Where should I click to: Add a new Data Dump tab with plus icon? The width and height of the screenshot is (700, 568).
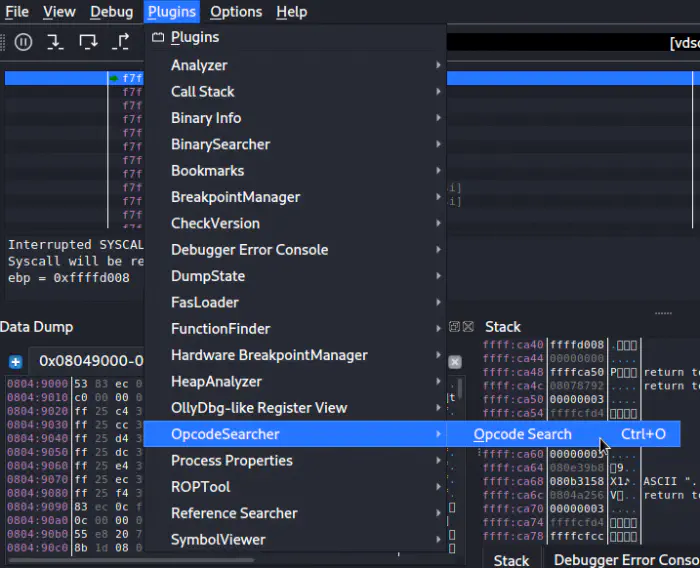point(16,361)
